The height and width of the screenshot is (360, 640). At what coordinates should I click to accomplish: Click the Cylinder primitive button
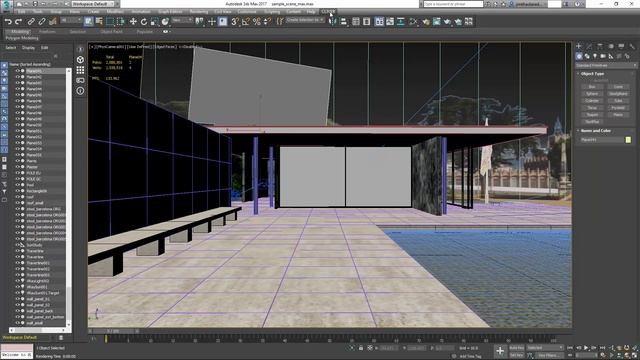tap(592, 101)
